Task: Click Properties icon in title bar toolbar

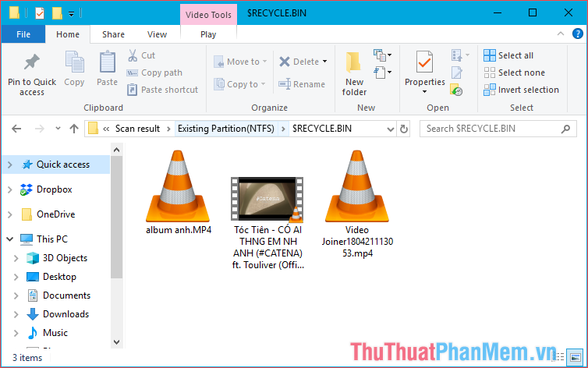Action: click(x=40, y=13)
